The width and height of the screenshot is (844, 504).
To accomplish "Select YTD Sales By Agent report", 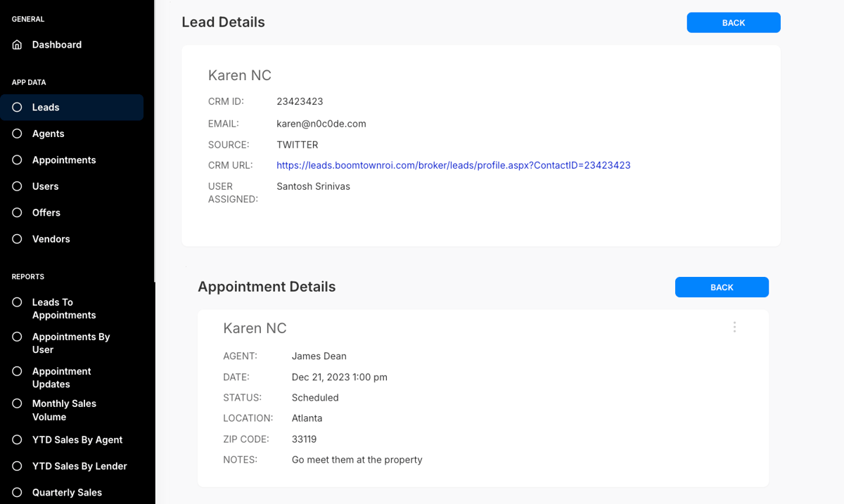I will tap(77, 440).
